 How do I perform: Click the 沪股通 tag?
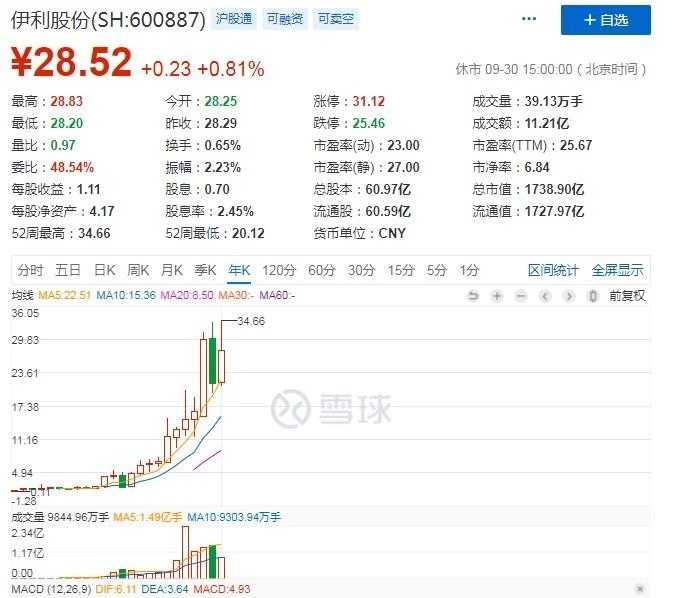click(234, 19)
